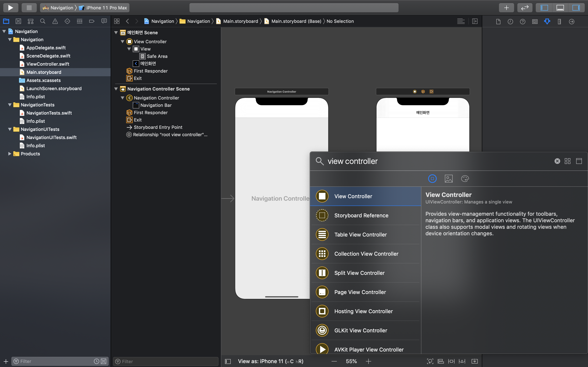Zoom in on the canvas with plus
The height and width of the screenshot is (367, 588).
(x=368, y=361)
